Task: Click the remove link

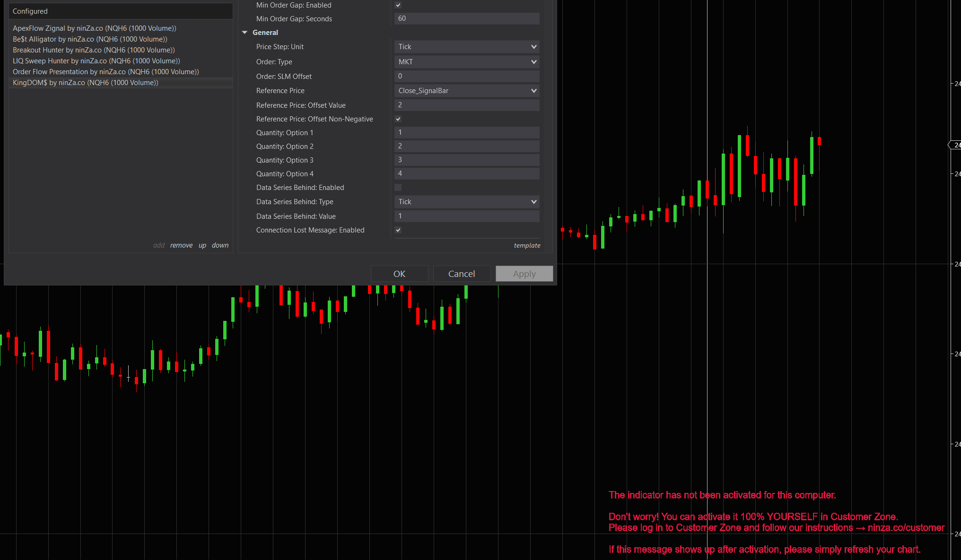Action: (181, 245)
